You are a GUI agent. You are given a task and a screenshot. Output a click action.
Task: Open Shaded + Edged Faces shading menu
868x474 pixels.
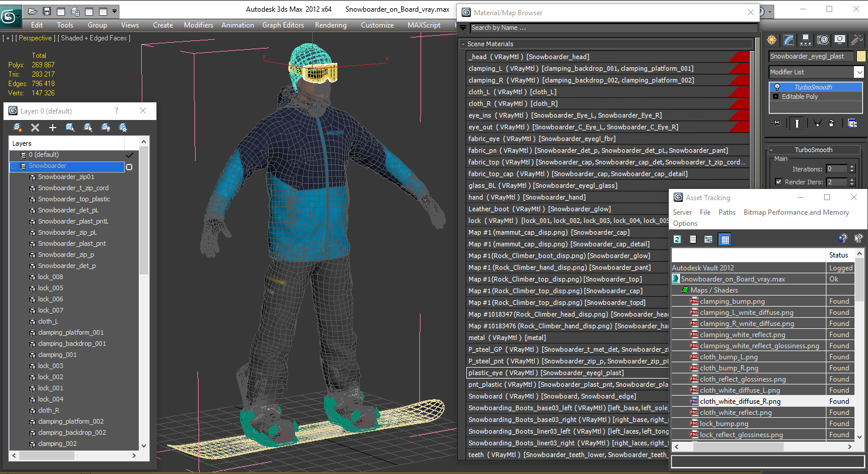pyautogui.click(x=94, y=38)
